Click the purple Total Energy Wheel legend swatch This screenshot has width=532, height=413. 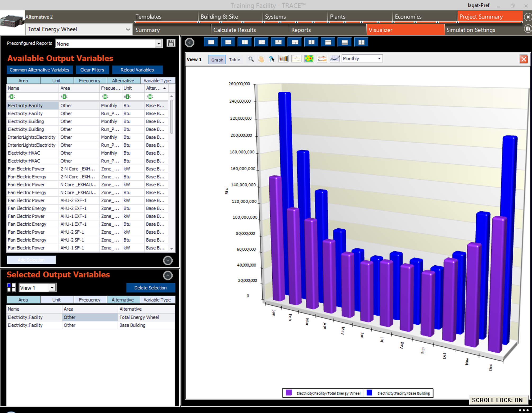pos(288,393)
